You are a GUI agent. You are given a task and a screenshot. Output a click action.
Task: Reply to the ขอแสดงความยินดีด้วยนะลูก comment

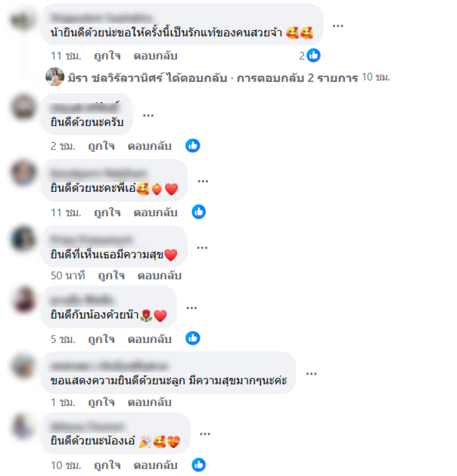(150, 402)
